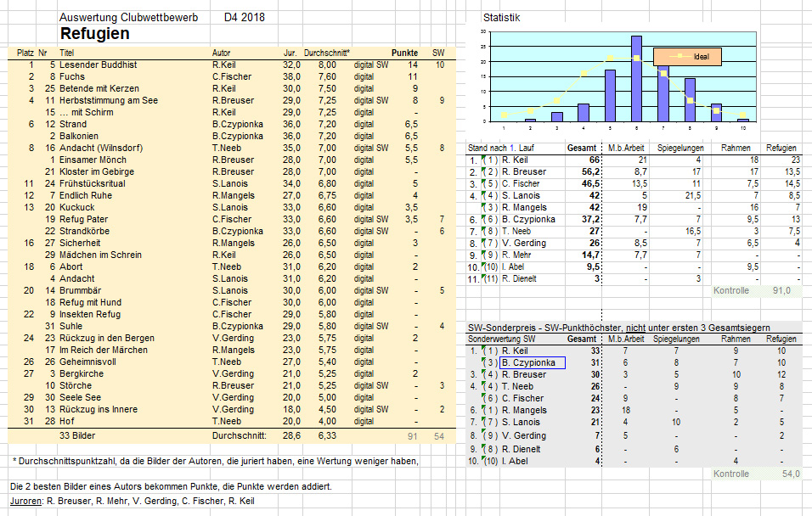Select the 'Fuchs' title cell

click(72, 76)
